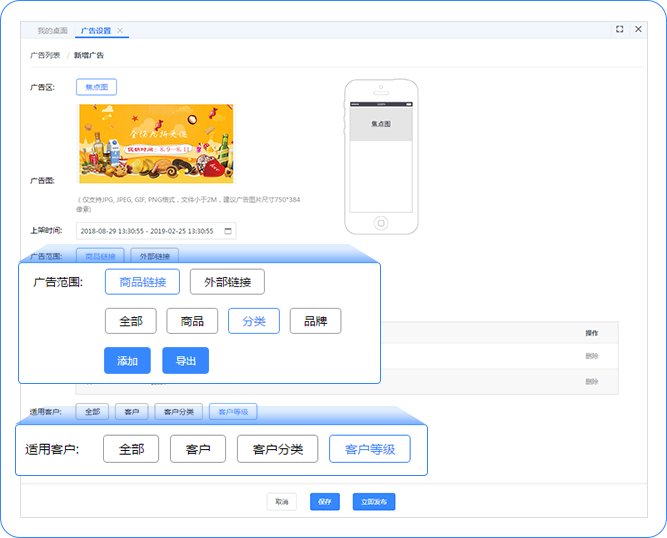The height and width of the screenshot is (538, 667).
Task: Select 商品链接 in enlarged 广告范围 callout
Action: [143, 282]
